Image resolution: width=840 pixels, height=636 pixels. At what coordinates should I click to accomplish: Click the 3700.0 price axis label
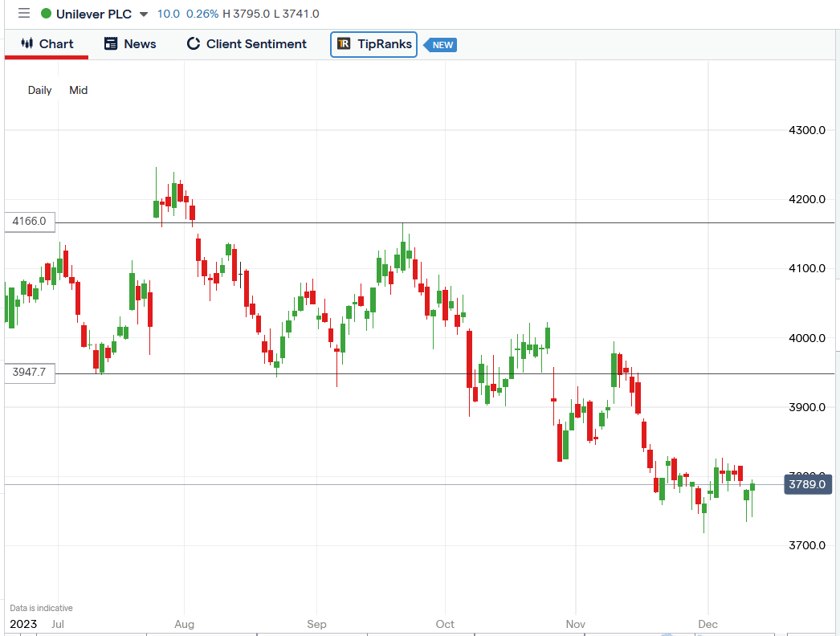click(x=807, y=545)
